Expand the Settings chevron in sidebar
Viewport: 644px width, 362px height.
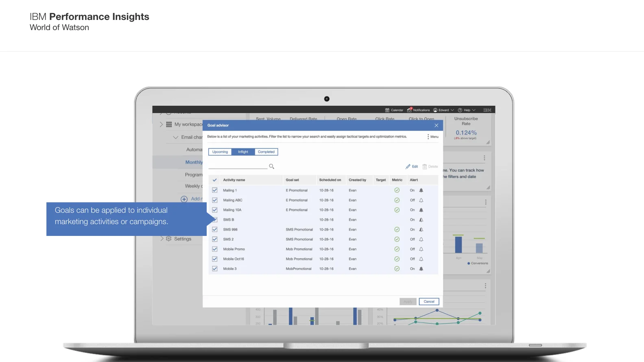pos(162,239)
